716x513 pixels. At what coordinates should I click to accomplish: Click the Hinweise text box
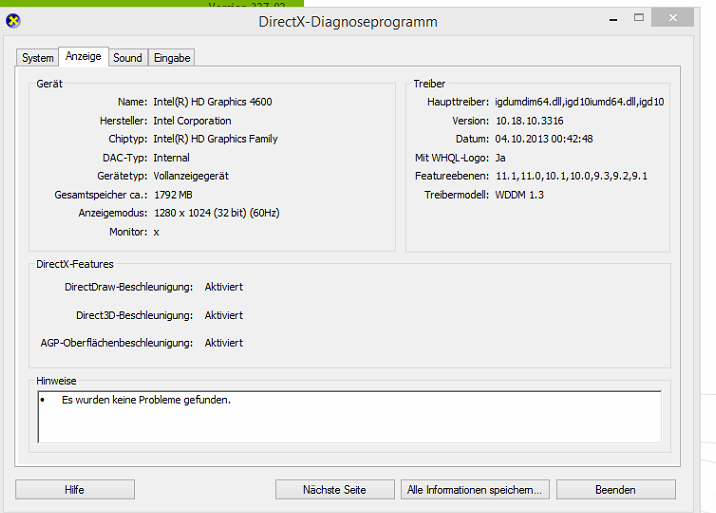tap(349, 417)
